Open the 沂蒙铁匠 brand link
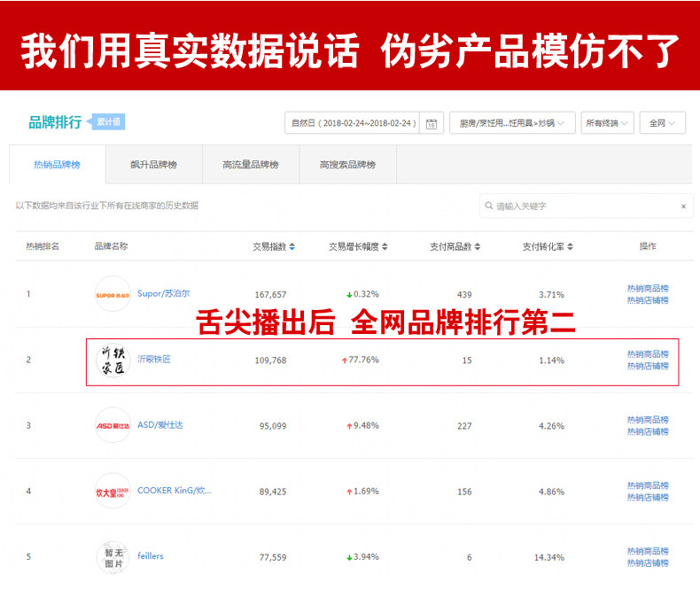Screen dimensions: 700x605 [154, 359]
